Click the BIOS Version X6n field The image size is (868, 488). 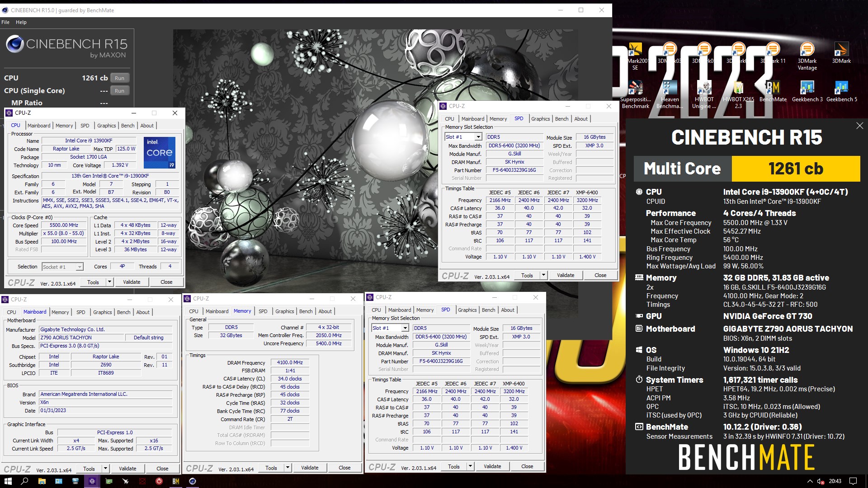pyautogui.click(x=106, y=402)
